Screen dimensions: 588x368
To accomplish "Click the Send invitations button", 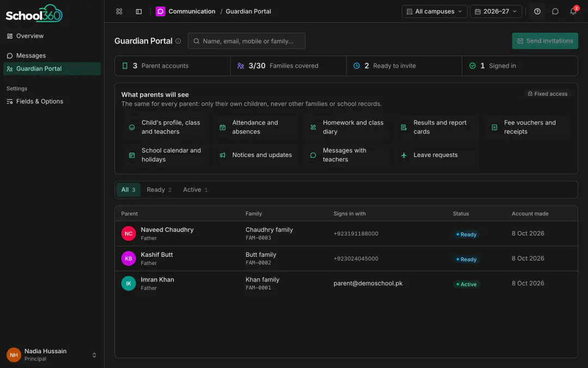I will pos(545,41).
